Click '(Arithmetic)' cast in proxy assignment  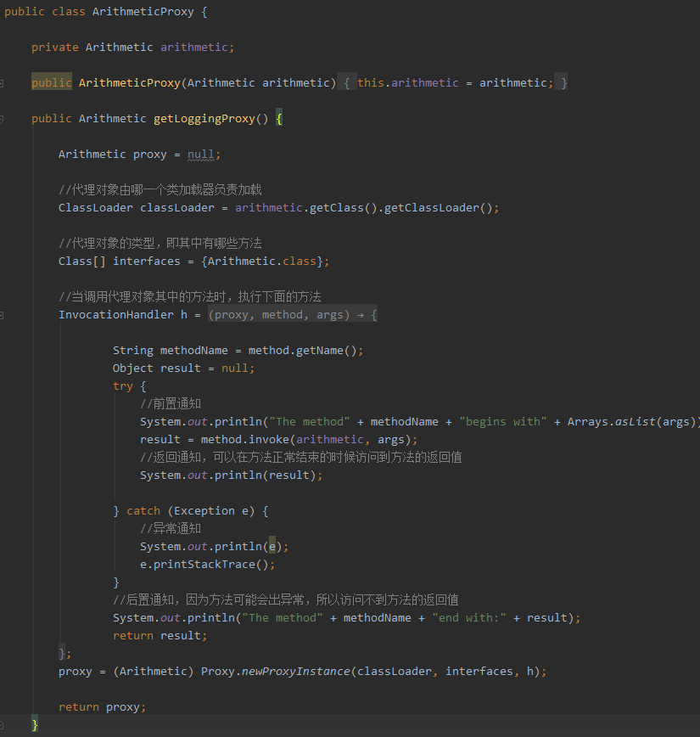154,672
